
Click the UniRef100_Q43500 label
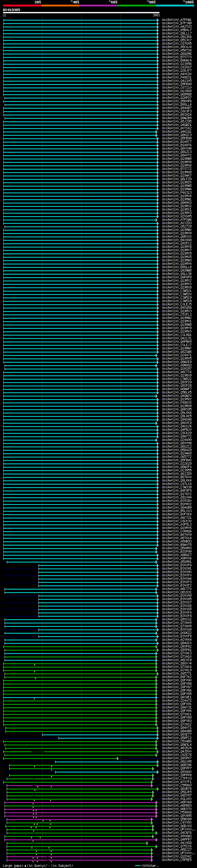176,751
